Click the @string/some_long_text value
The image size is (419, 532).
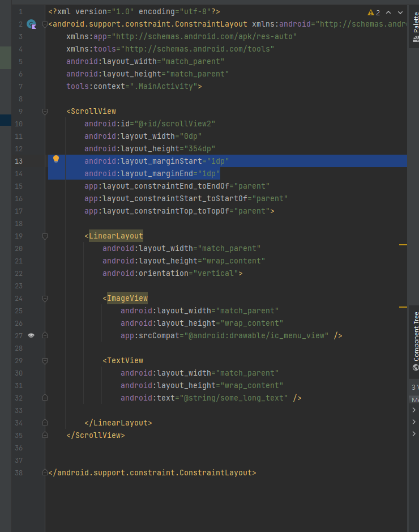click(234, 398)
